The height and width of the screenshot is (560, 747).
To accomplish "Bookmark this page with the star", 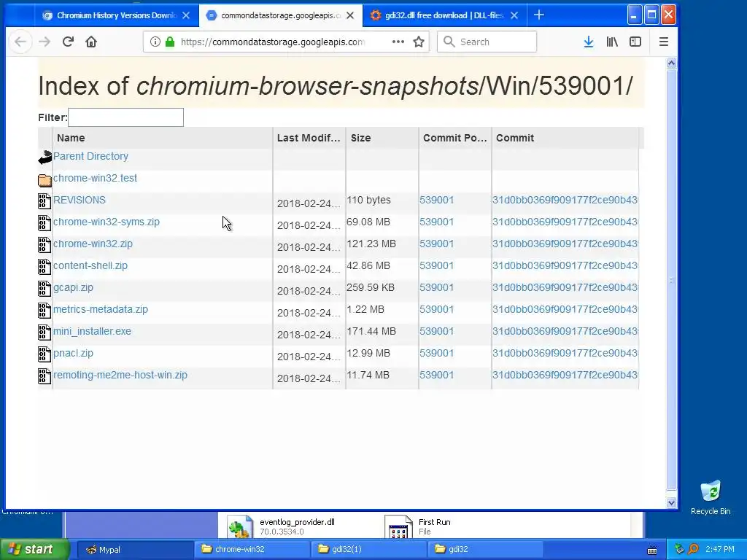I will point(419,42).
